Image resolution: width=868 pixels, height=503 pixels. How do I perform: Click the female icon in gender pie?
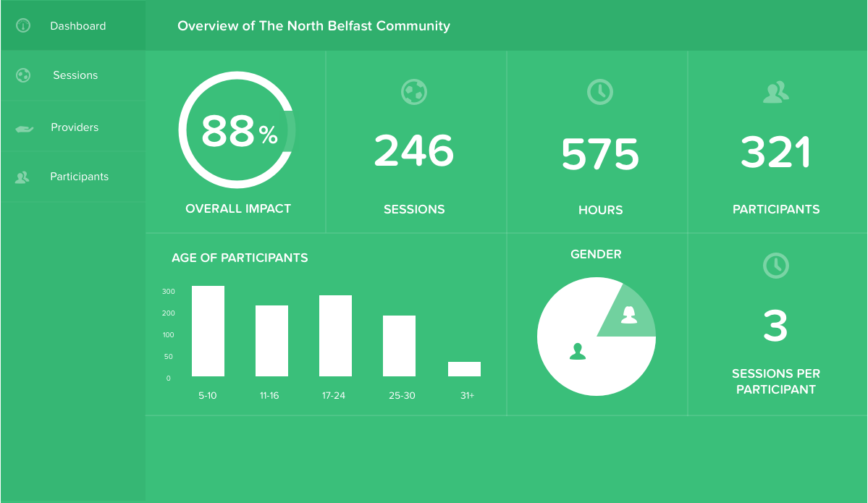click(629, 314)
